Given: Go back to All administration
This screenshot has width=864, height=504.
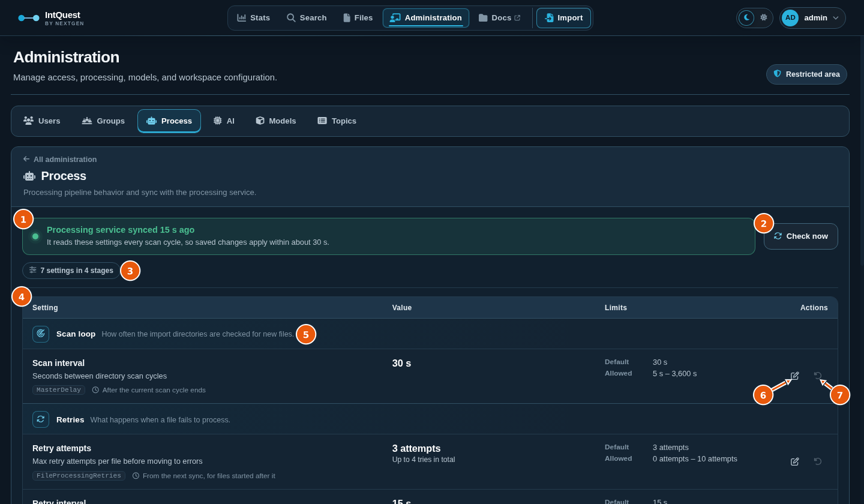Looking at the screenshot, I should (x=60, y=160).
